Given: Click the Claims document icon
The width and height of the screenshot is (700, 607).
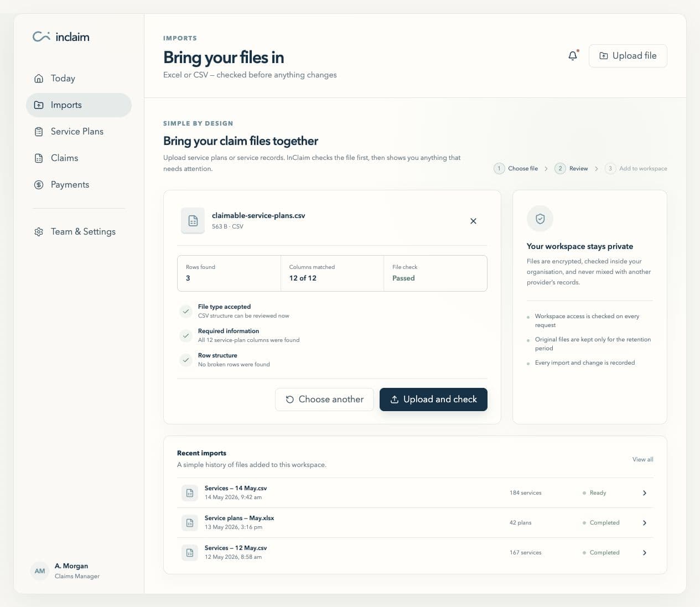Looking at the screenshot, I should pos(39,158).
